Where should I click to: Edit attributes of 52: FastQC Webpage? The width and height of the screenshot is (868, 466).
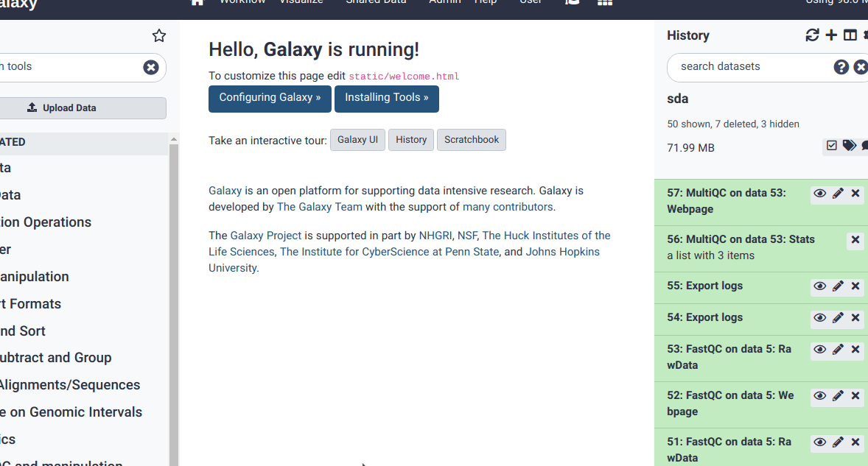(838, 396)
